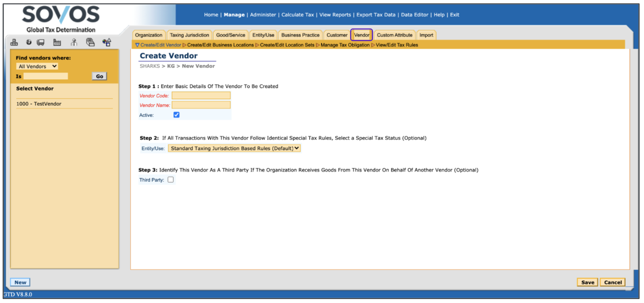This screenshot has width=644, height=303.
Task: Click the colored shapes icon
Action: [107, 43]
